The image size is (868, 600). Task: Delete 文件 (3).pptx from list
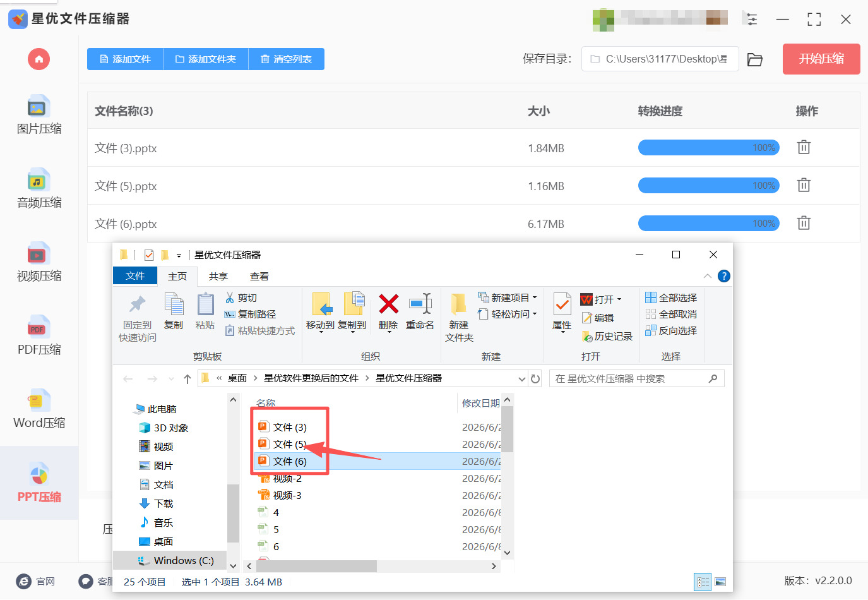[x=804, y=147]
